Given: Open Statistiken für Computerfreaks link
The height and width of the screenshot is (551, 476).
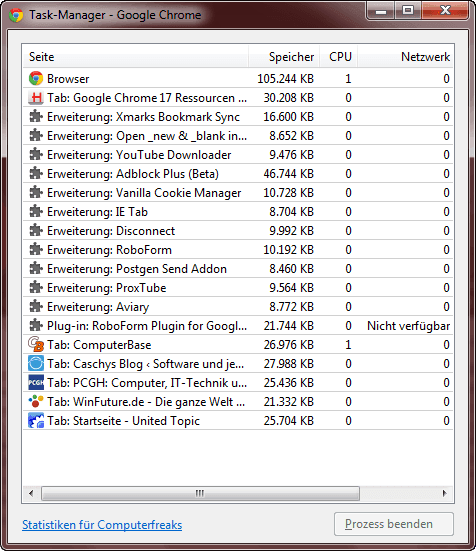Looking at the screenshot, I should (x=102, y=525).
